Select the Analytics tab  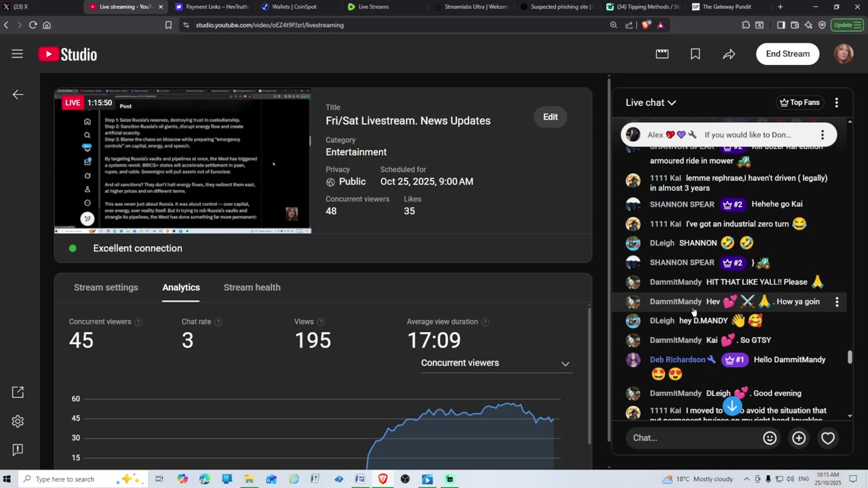click(x=181, y=287)
